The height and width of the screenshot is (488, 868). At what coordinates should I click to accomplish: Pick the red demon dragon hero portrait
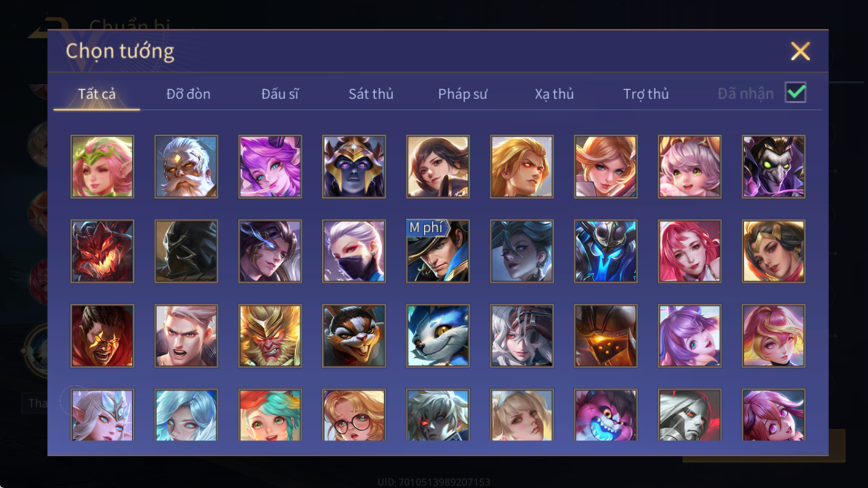102,251
